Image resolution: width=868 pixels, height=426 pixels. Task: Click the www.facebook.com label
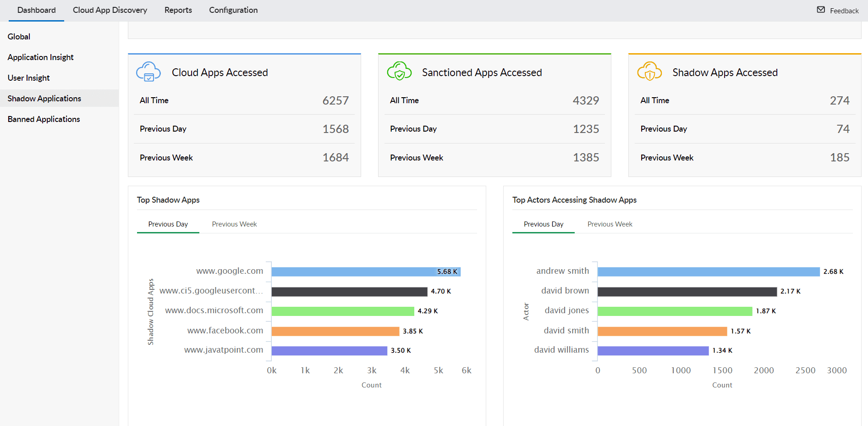coord(225,330)
